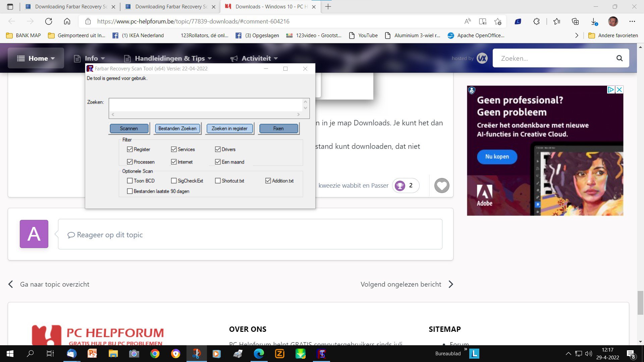Click the browser refresh icon

point(49,21)
